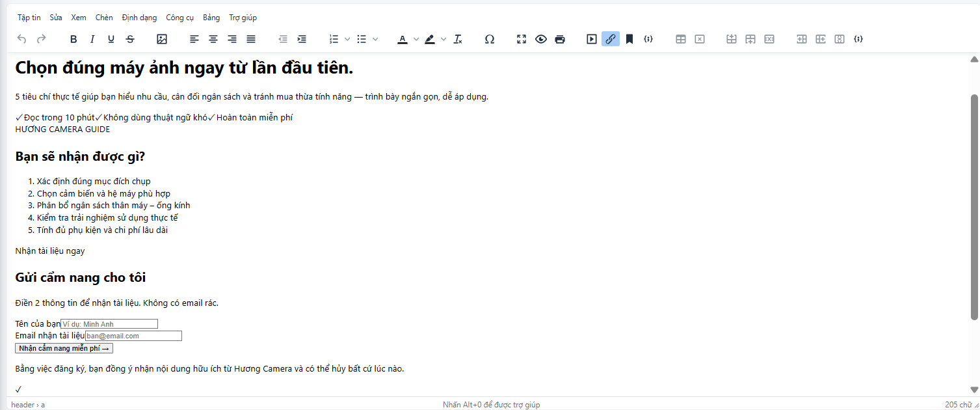Screen dimensions: 980x410
Task: Apply numbered list formatting
Action: (x=334, y=39)
